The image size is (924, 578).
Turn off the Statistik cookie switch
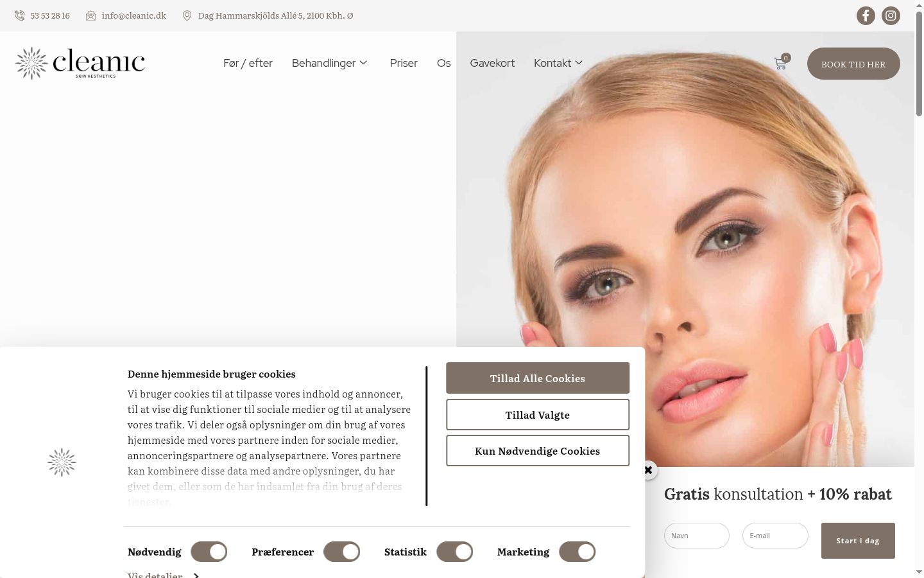[455, 552]
